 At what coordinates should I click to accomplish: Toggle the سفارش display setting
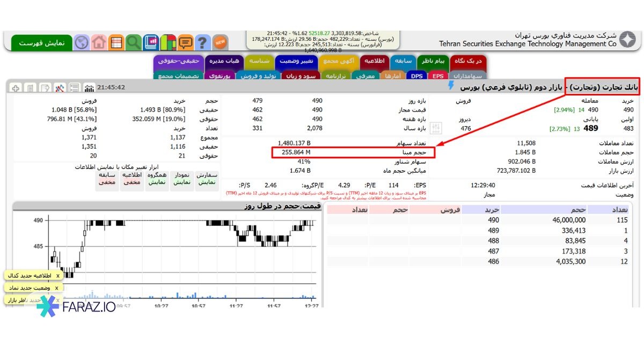click(x=206, y=179)
